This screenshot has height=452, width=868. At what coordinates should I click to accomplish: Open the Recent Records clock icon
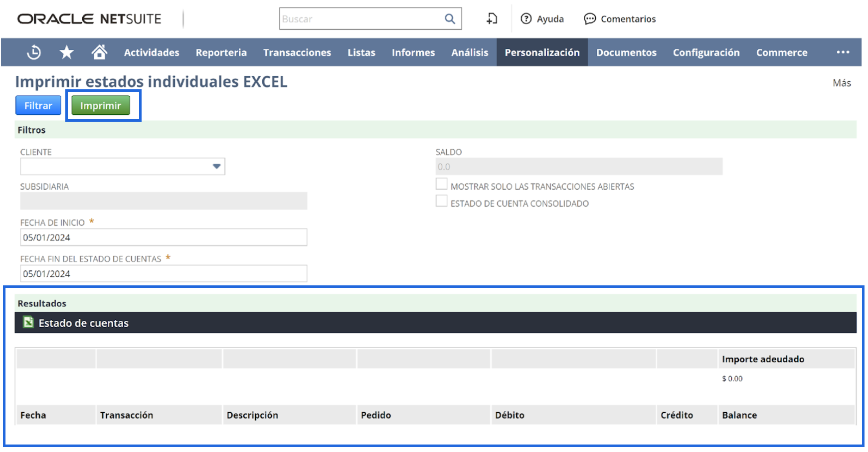pyautogui.click(x=34, y=52)
